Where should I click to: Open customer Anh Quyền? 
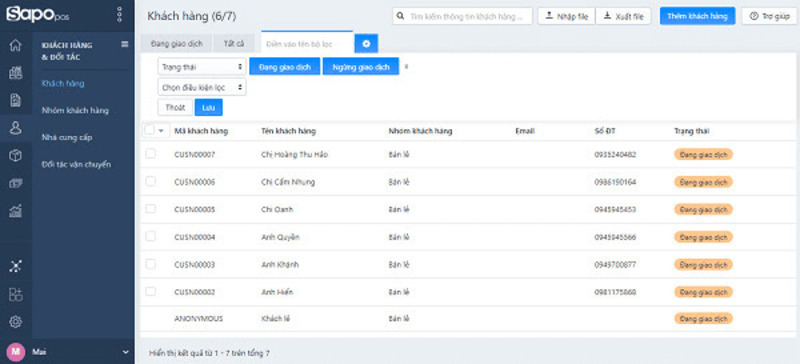pyautogui.click(x=280, y=237)
